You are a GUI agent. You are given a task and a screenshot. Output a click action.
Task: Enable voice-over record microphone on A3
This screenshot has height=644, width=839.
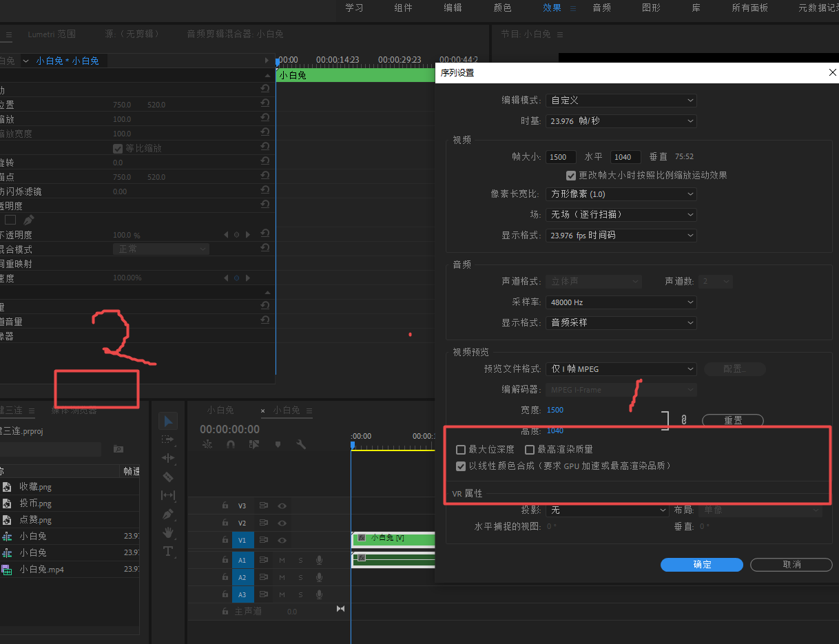[319, 594]
